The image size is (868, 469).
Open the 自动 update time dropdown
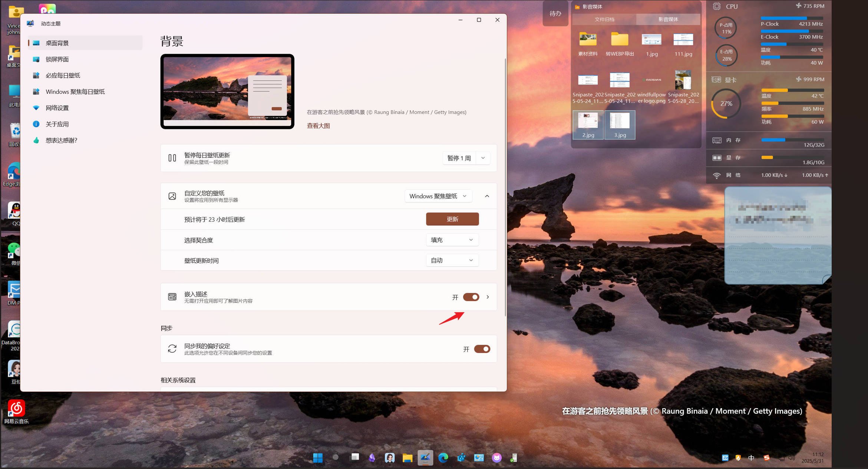click(x=452, y=260)
